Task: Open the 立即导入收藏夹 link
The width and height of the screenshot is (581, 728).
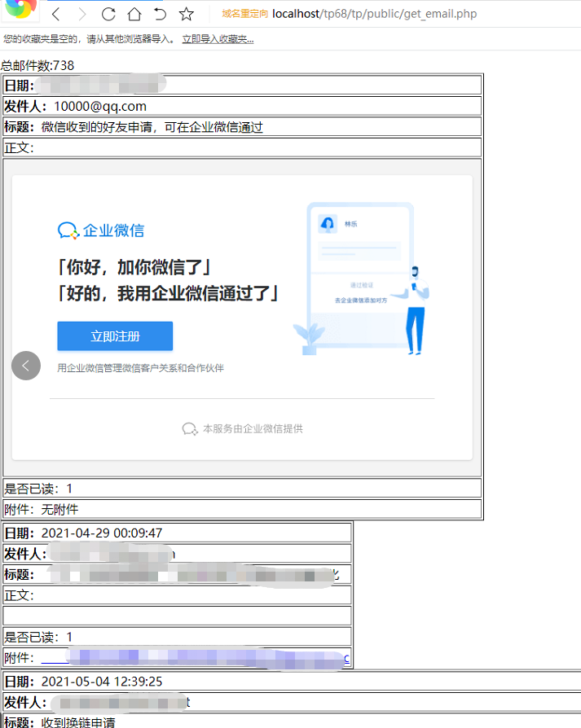Action: 218,38
